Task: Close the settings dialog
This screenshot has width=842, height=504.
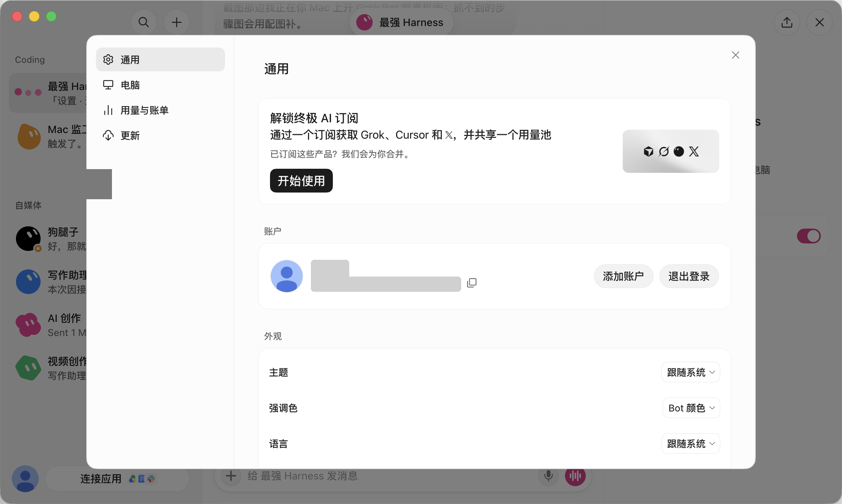Action: coord(735,55)
